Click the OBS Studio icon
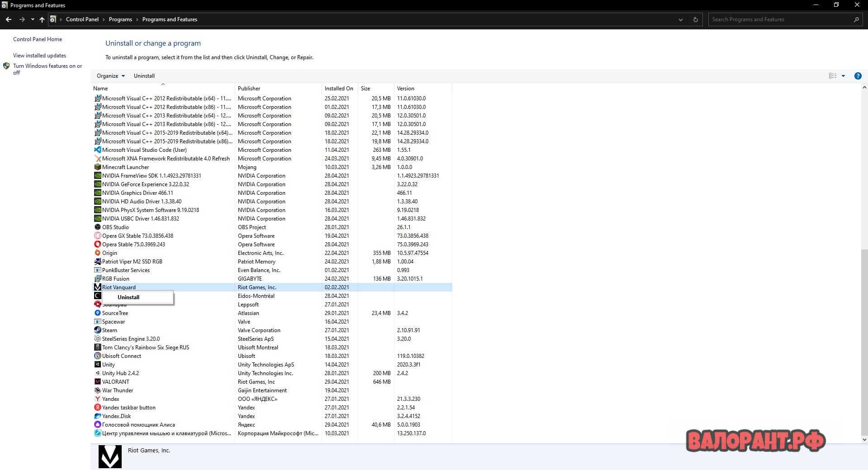This screenshot has width=868, height=470. point(97,227)
